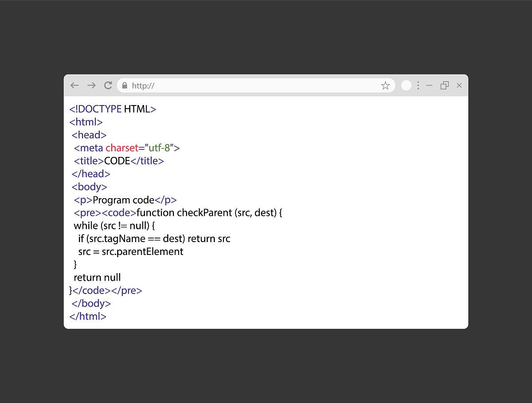Screen dimensions: 532x403
Task: Click the closing </code></pre> tags
Action: pos(107,291)
